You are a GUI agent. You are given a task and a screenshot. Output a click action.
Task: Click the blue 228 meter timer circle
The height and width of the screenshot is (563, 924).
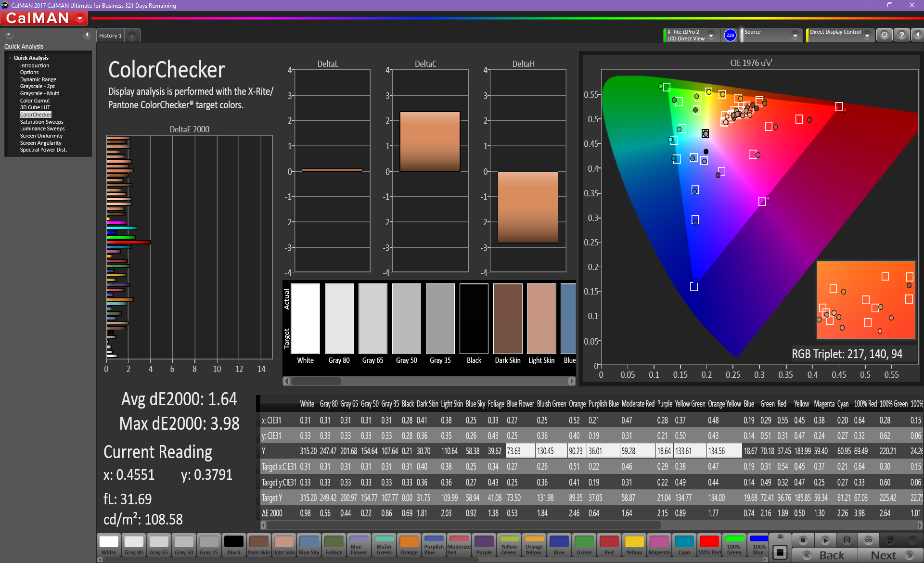(730, 35)
